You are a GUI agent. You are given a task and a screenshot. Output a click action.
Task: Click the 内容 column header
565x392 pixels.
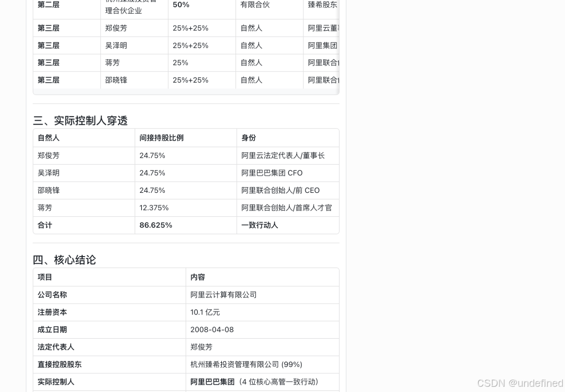(197, 277)
